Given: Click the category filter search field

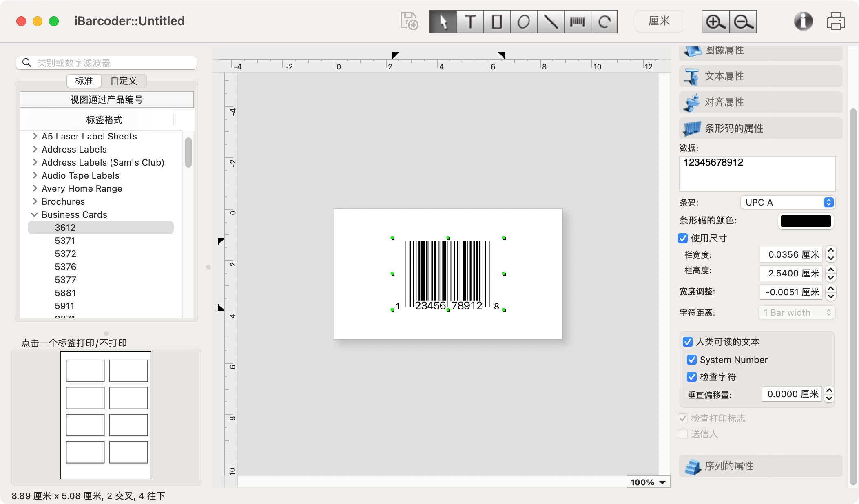Looking at the screenshot, I should click(x=106, y=63).
